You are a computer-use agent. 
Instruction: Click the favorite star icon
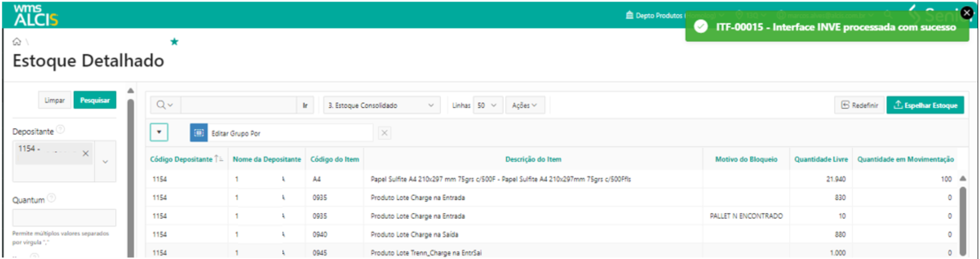(174, 41)
